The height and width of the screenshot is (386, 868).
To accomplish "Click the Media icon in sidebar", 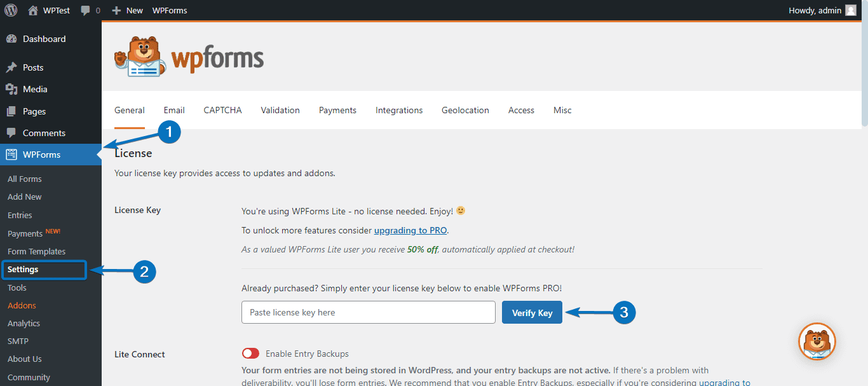I will coord(11,89).
